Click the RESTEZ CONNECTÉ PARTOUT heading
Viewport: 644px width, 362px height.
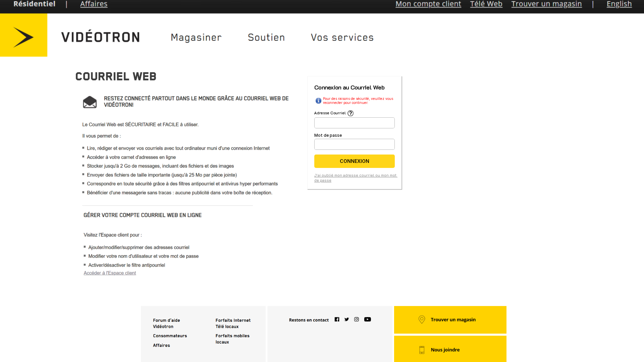coord(196,102)
